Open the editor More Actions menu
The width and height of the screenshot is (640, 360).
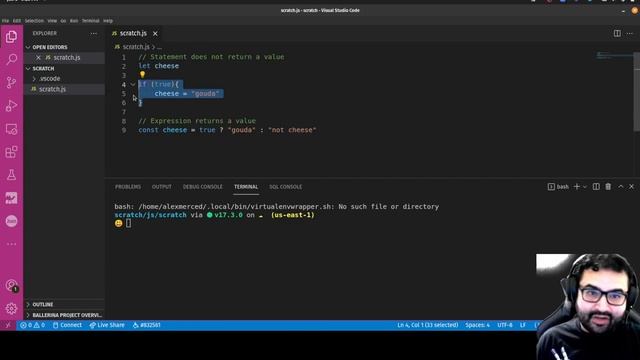point(630,33)
